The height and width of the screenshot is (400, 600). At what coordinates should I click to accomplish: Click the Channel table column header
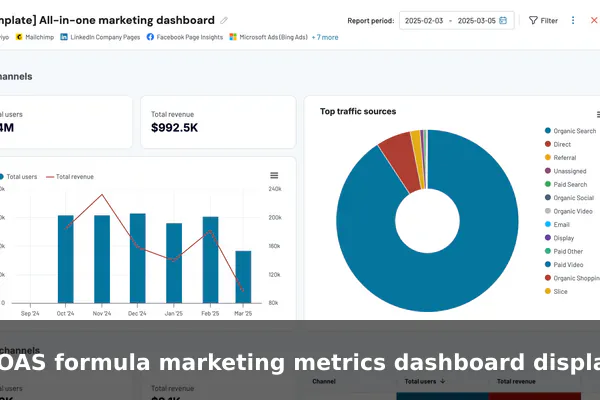324,381
